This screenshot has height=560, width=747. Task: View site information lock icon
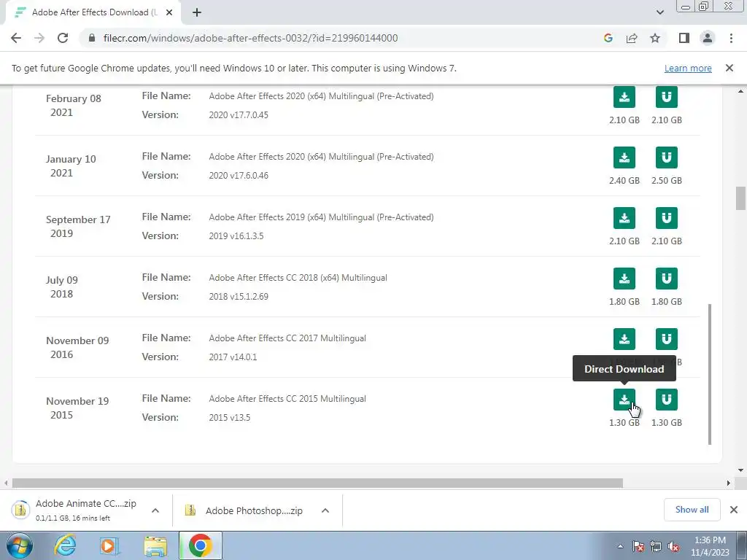pyautogui.click(x=92, y=38)
